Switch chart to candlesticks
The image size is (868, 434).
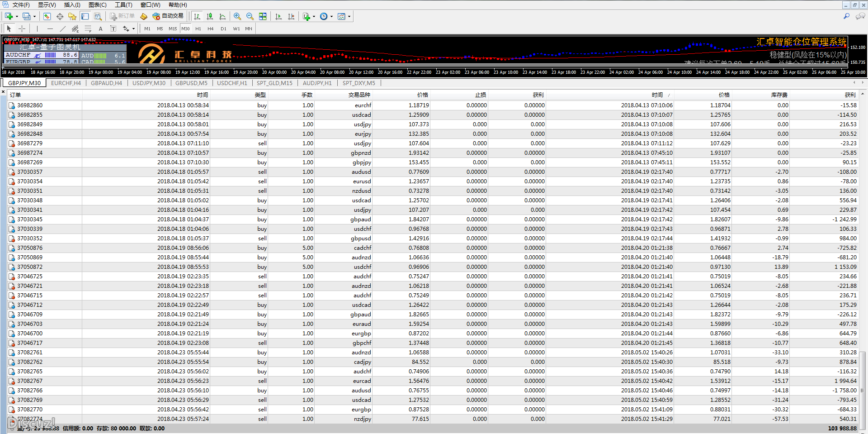point(210,16)
